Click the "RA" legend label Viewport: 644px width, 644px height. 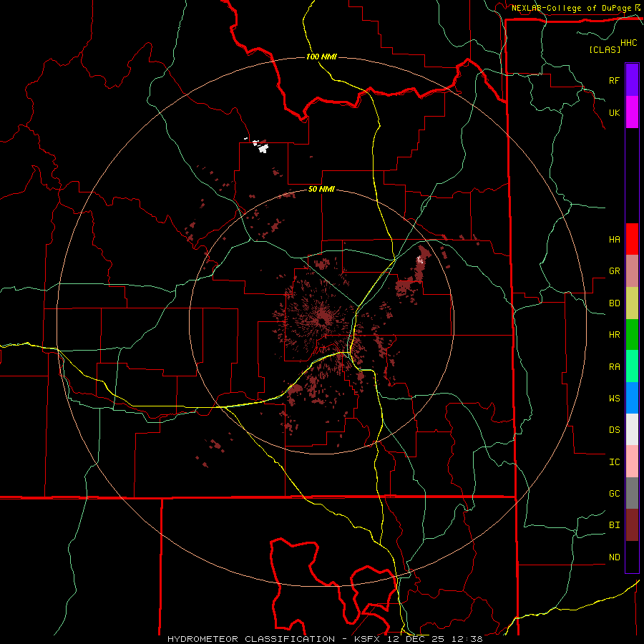[x=614, y=367]
